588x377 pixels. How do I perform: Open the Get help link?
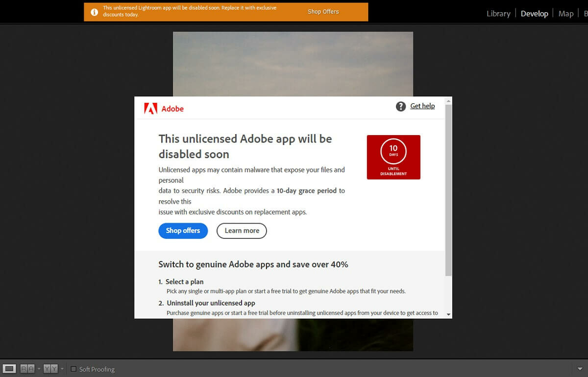422,106
